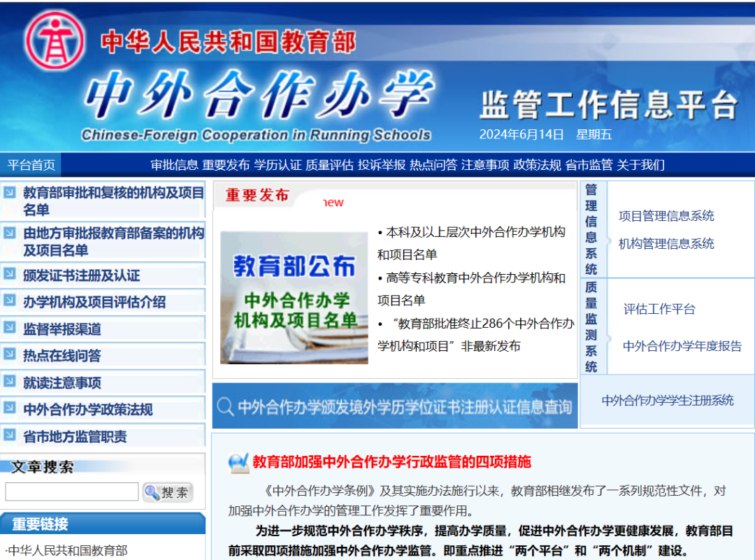Go to 平台首页 in the navigation bar
The image size is (755, 560).
coord(31,165)
